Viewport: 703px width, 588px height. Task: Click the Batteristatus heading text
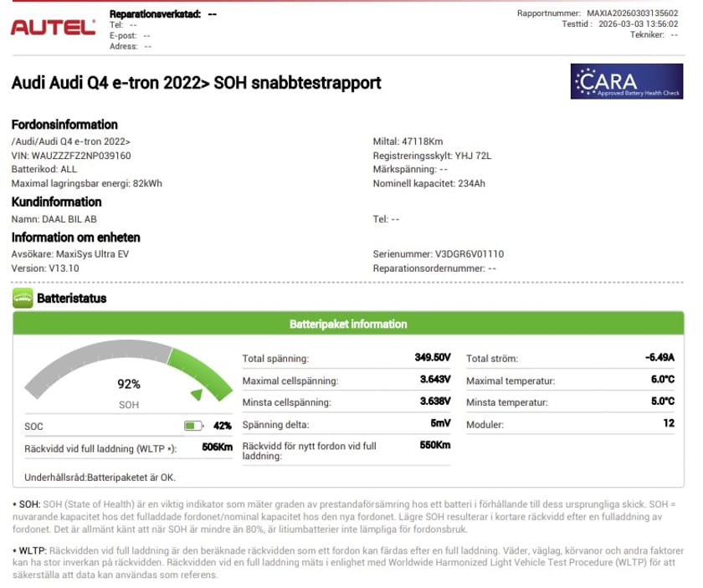click(72, 298)
